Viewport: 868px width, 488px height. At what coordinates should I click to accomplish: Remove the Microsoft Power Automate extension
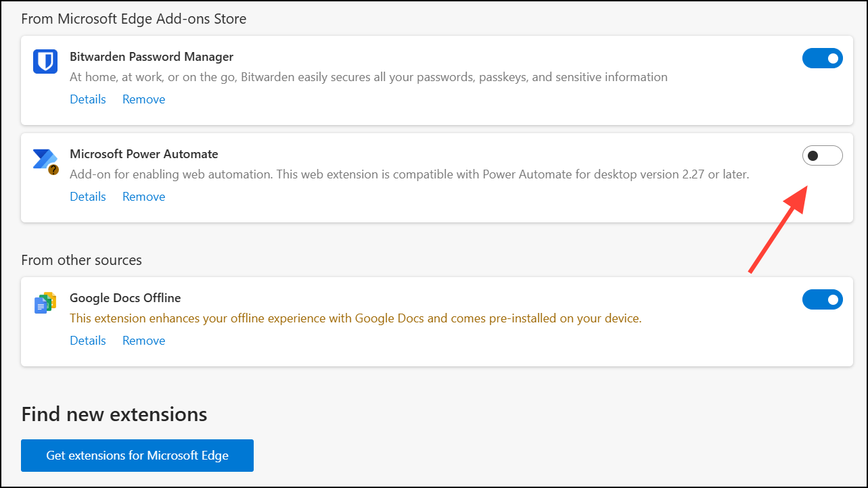tap(143, 197)
